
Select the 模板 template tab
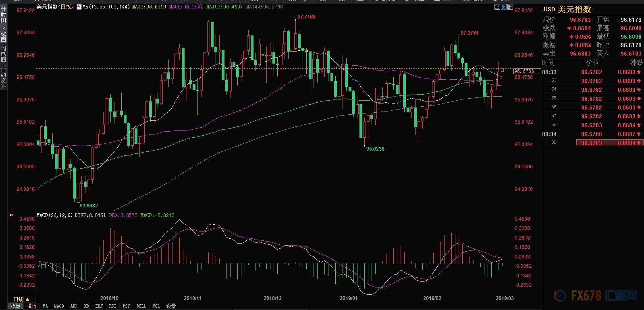(x=31, y=306)
